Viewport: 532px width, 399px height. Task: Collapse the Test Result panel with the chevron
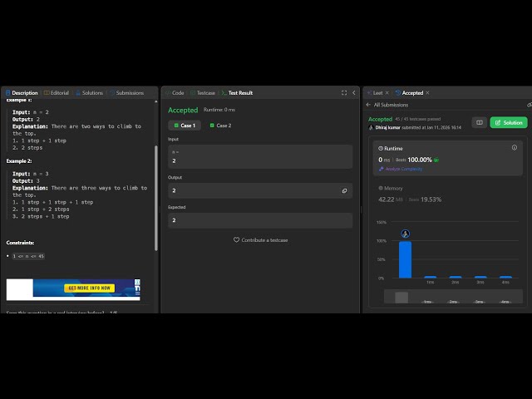[x=354, y=93]
